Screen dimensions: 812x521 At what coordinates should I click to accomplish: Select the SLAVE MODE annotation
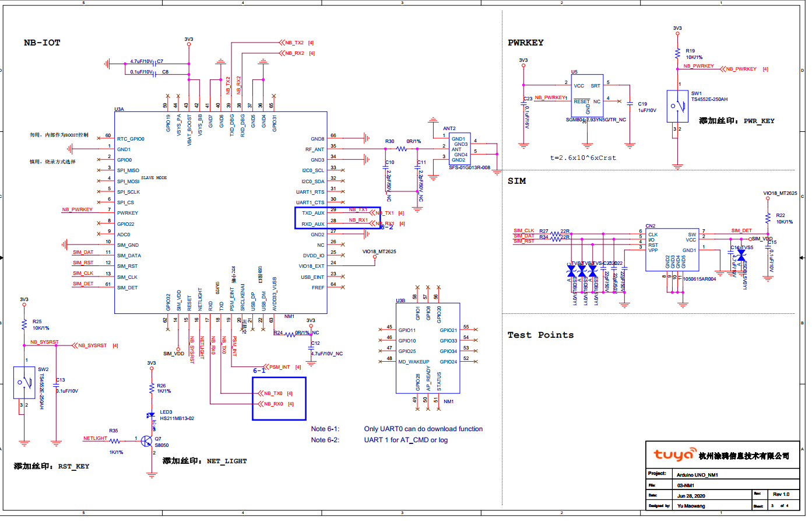(x=154, y=177)
